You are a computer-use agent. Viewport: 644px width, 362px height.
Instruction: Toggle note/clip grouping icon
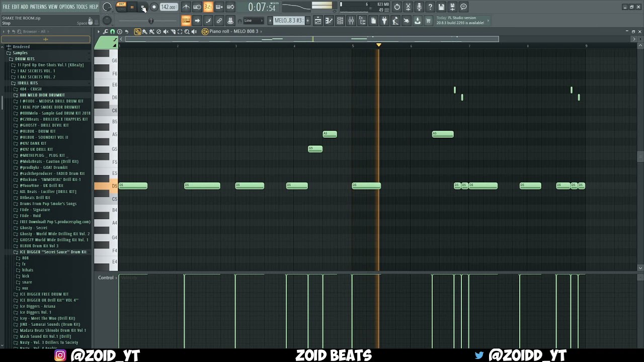208,21
